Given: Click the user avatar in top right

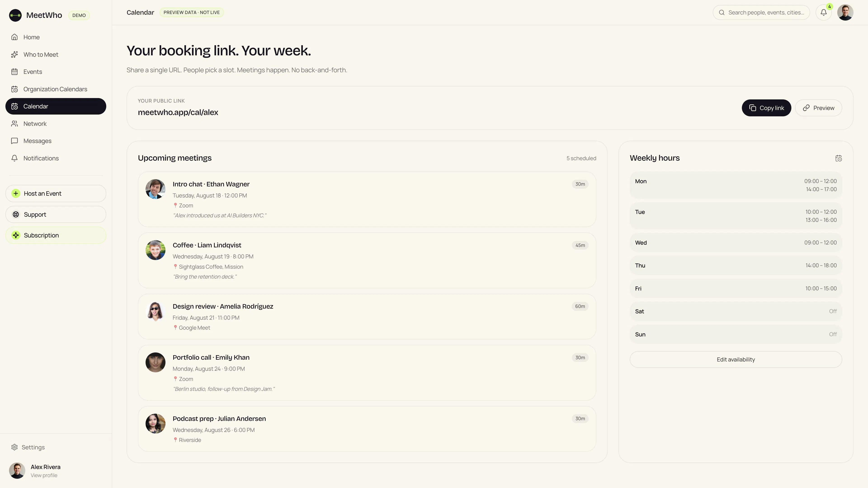Looking at the screenshot, I should coord(845,12).
